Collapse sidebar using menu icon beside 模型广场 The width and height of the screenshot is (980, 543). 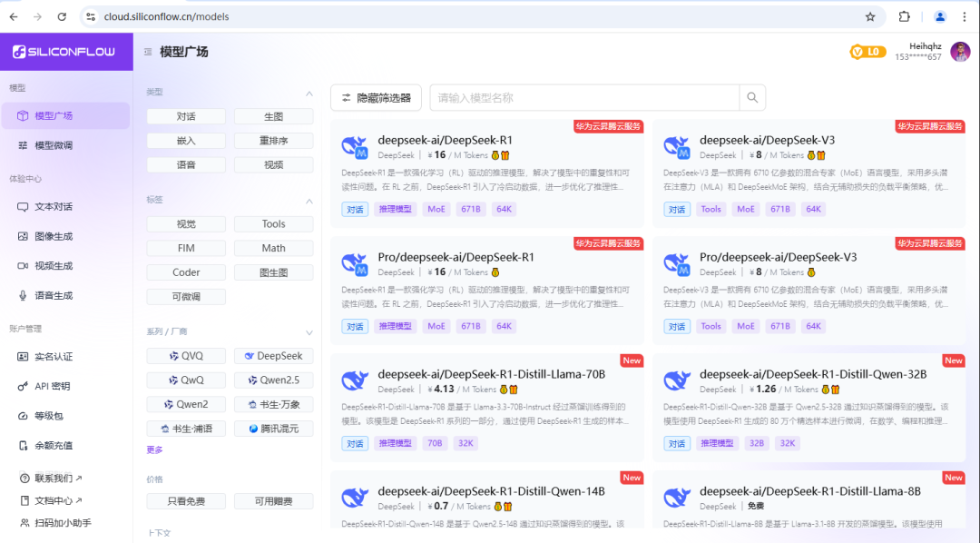coord(148,52)
